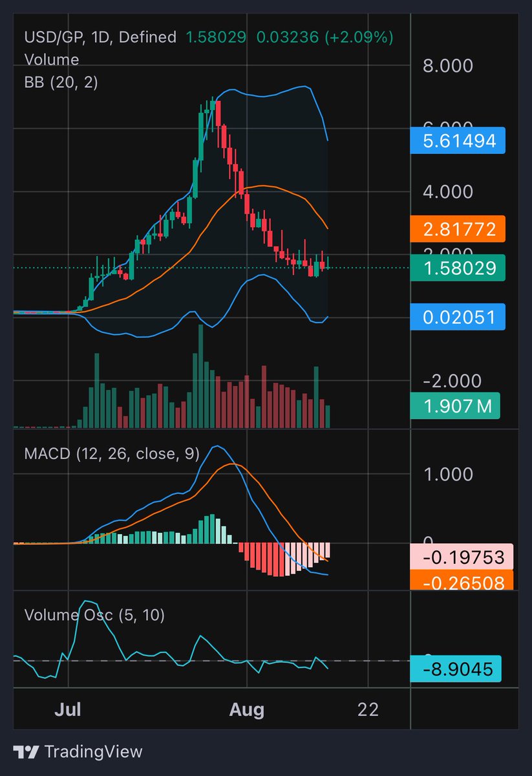Click the 1.58029 last price in header
Viewport: 532px width, 776px height.
pos(216,38)
